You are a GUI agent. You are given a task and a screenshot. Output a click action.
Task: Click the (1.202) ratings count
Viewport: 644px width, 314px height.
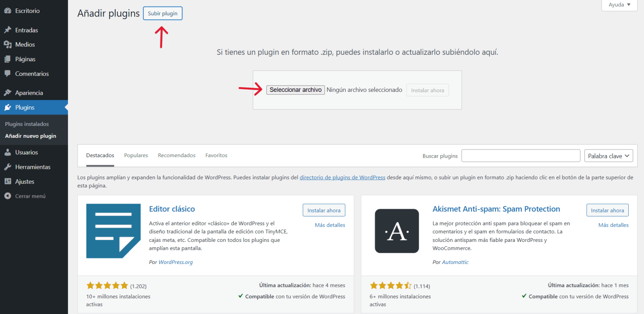(138, 286)
